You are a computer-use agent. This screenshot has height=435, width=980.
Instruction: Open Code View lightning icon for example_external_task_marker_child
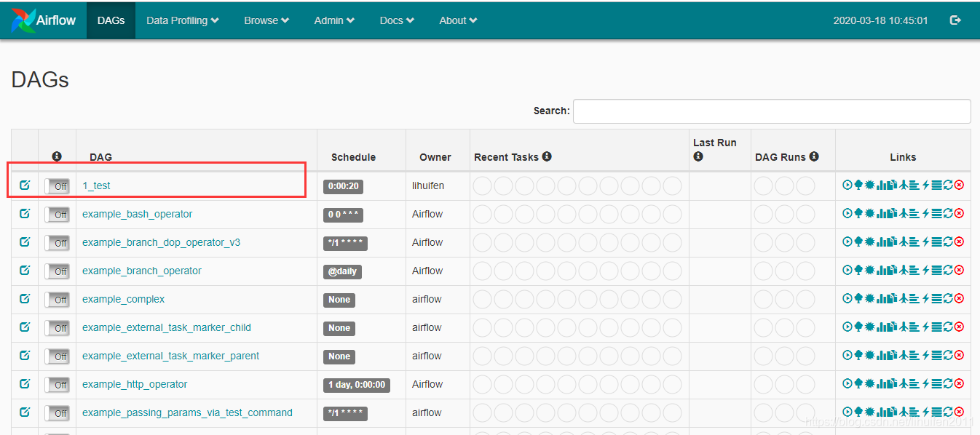pos(925,327)
